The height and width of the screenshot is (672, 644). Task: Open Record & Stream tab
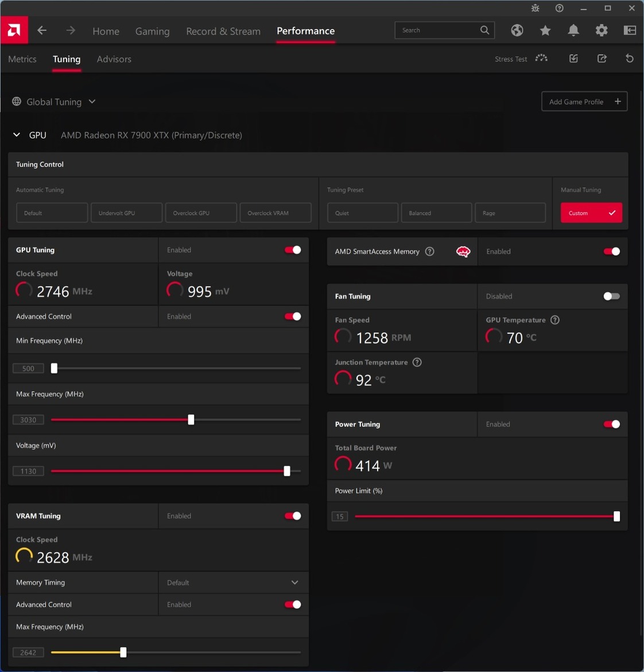[223, 31]
